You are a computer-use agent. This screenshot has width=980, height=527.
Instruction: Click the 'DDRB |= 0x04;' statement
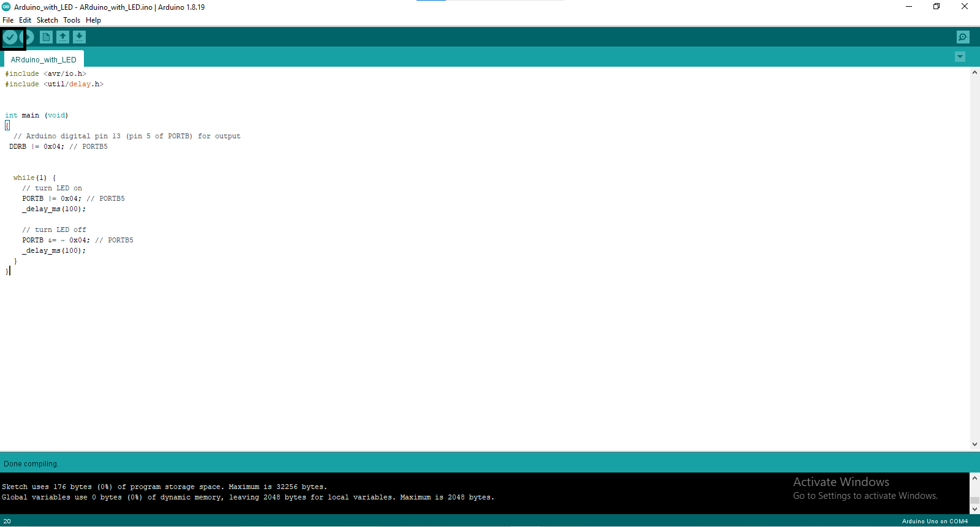click(x=37, y=146)
